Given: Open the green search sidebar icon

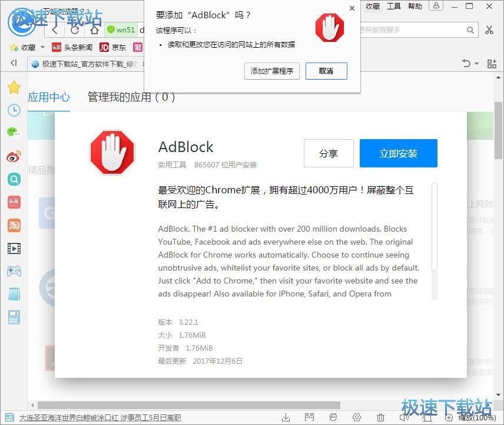Looking at the screenshot, I should pos(14,179).
